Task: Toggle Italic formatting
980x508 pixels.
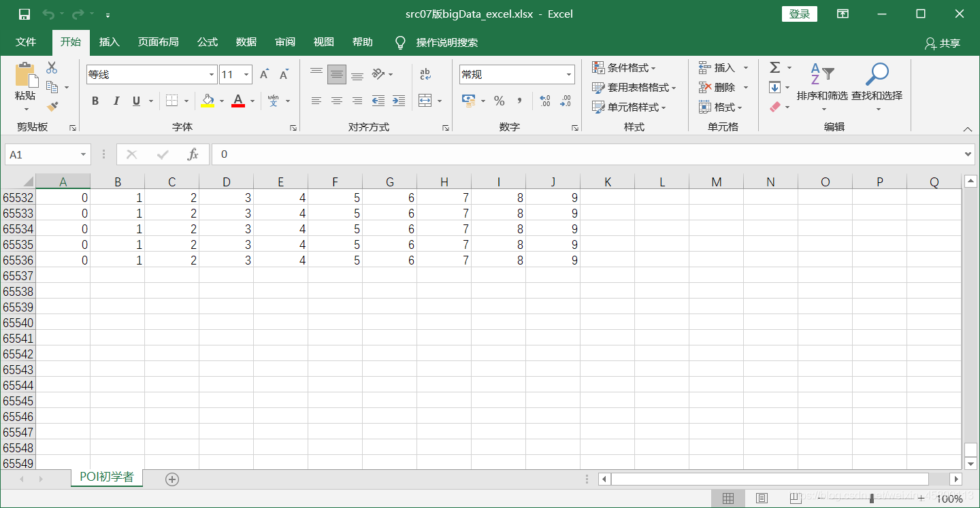Action: coord(116,101)
